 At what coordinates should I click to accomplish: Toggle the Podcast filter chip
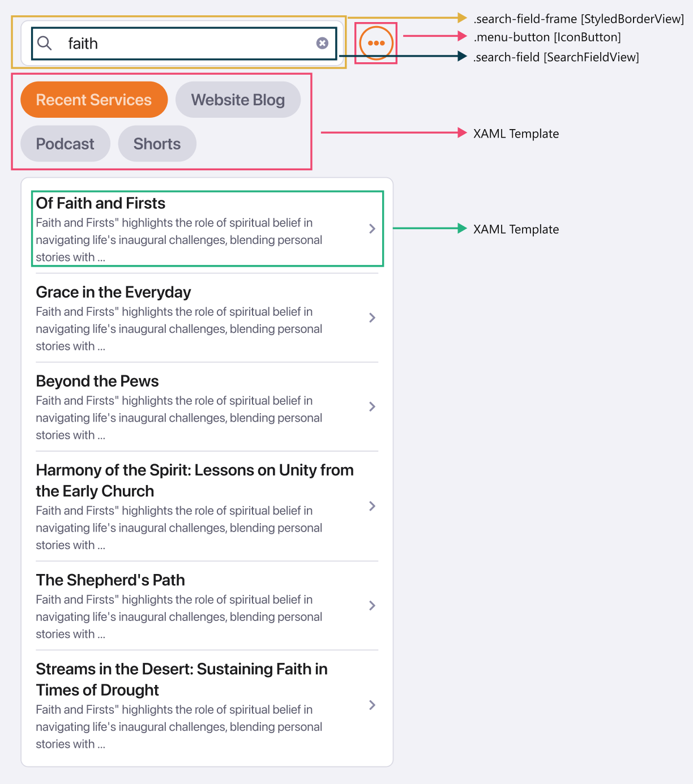tap(65, 144)
